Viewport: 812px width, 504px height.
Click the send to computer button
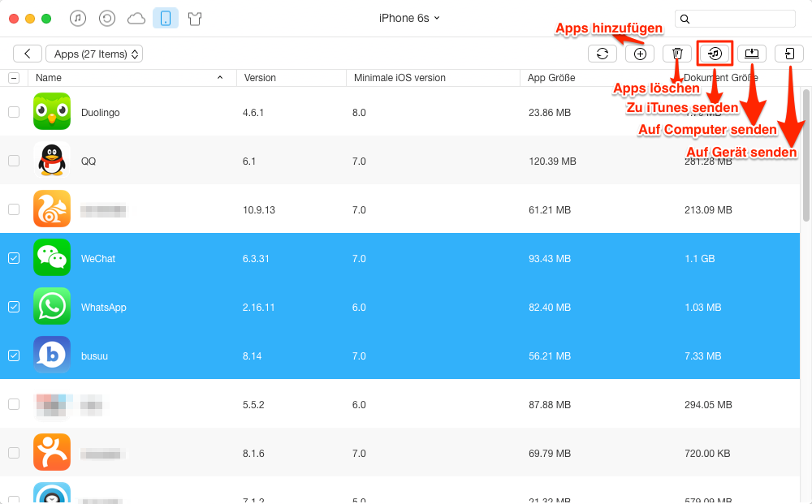[x=752, y=54]
